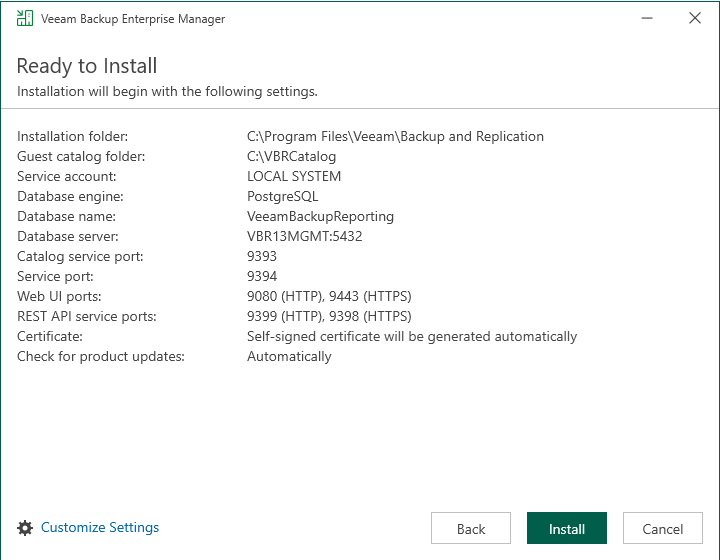The height and width of the screenshot is (560, 720).
Task: Click the gear icon beside Customize Settings
Action: (25, 528)
